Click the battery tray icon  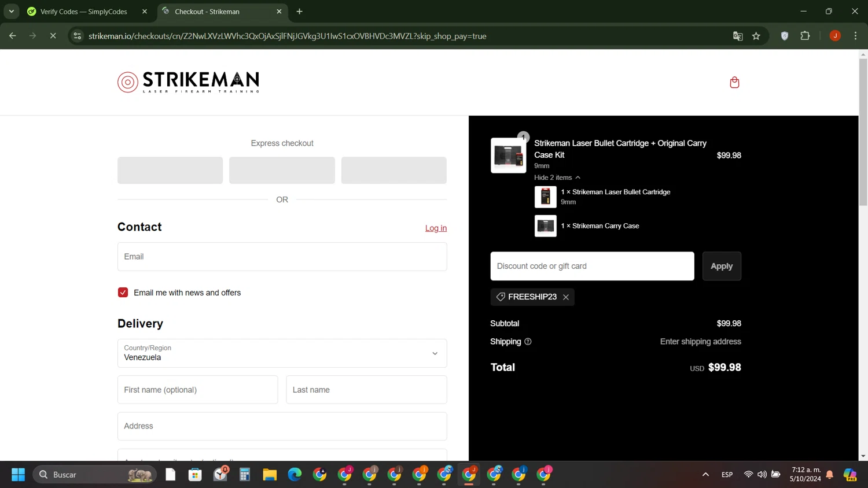(776, 475)
